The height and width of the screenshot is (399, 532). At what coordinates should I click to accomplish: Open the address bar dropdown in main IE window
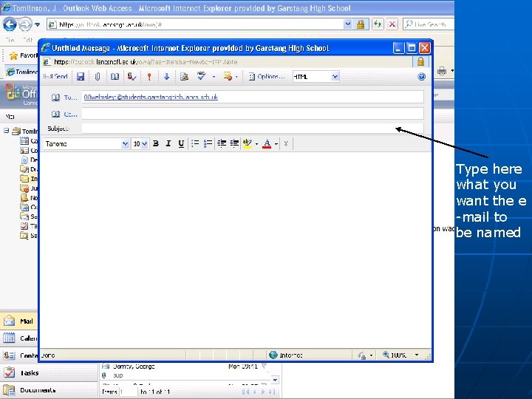(347, 24)
